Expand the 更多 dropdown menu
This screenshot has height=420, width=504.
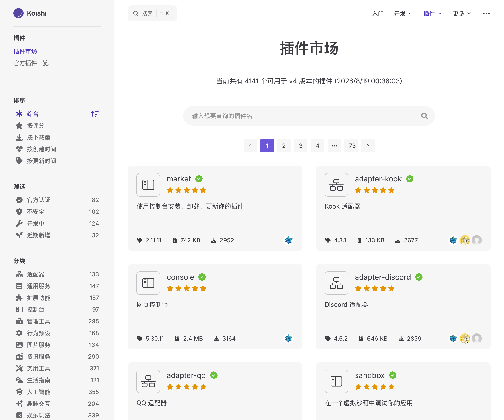click(462, 13)
